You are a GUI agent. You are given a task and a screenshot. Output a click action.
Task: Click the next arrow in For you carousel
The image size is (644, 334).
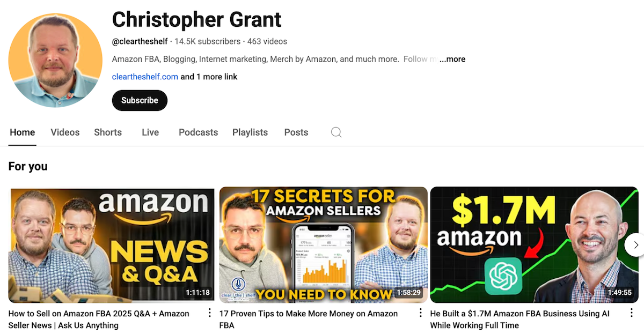pos(635,245)
